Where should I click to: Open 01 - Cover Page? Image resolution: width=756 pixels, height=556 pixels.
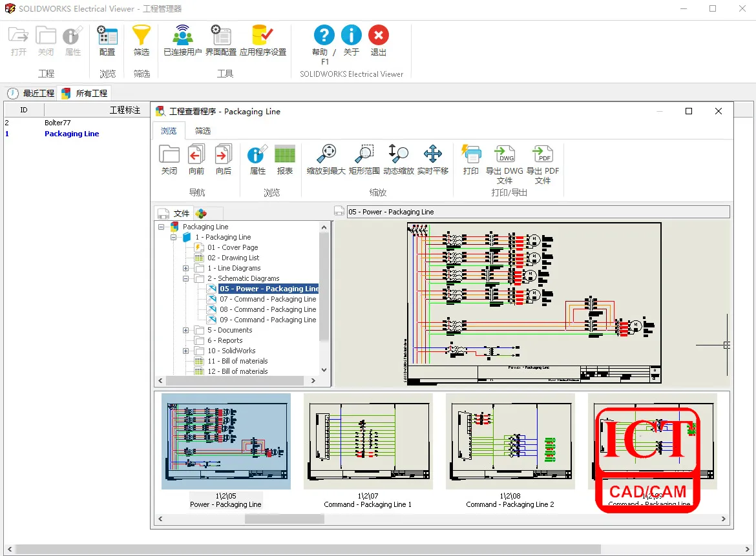click(x=233, y=247)
